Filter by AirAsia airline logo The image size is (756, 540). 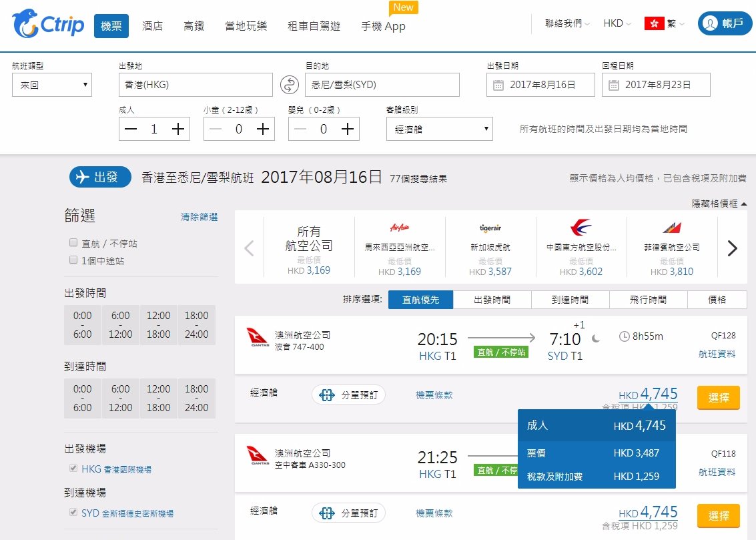399,227
